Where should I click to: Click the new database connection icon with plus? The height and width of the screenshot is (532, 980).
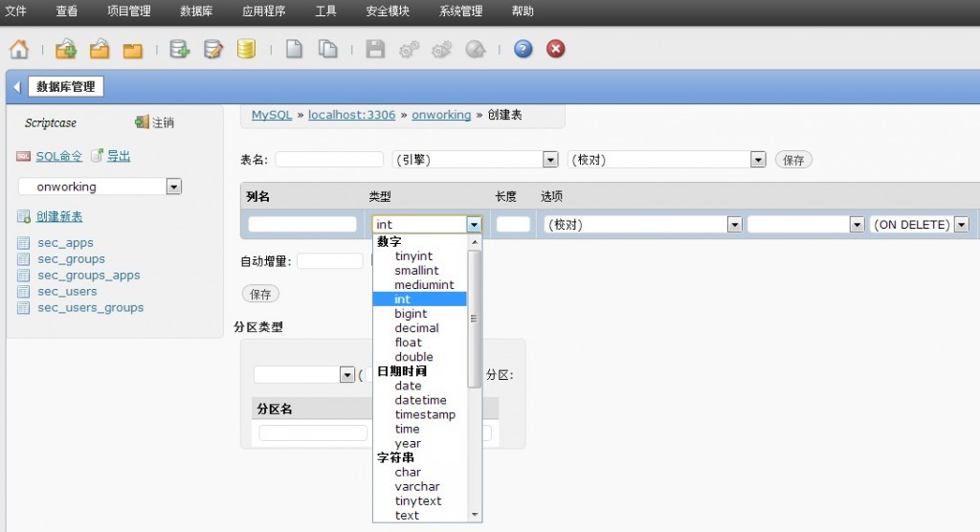pos(179,49)
